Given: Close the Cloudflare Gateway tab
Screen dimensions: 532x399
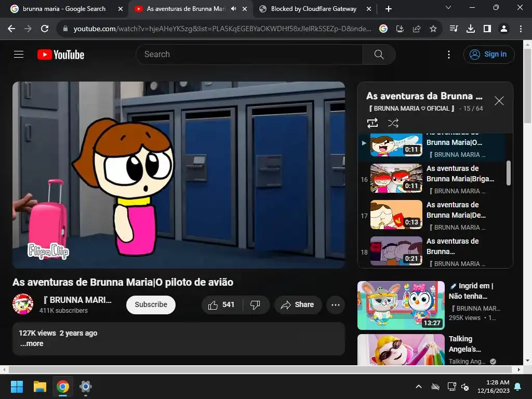Looking at the screenshot, I should 369,9.
